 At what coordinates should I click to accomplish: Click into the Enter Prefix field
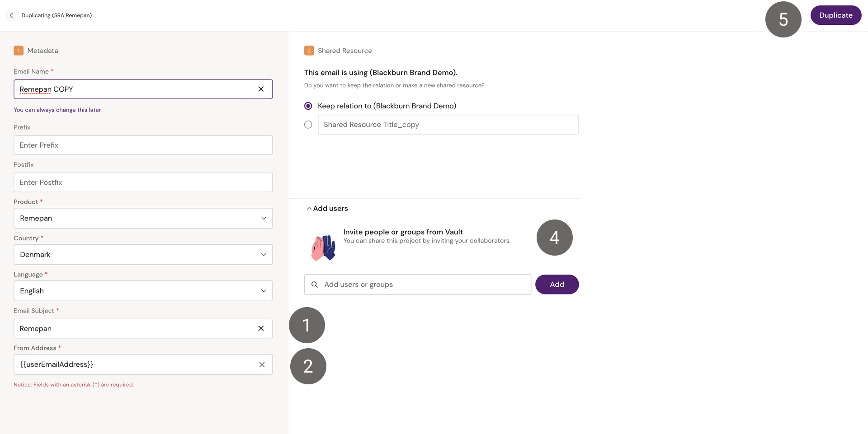click(x=143, y=145)
